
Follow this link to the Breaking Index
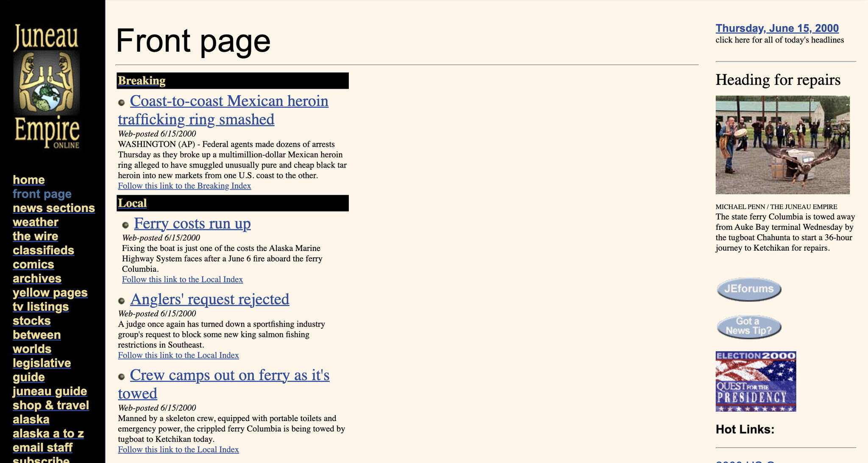point(184,186)
